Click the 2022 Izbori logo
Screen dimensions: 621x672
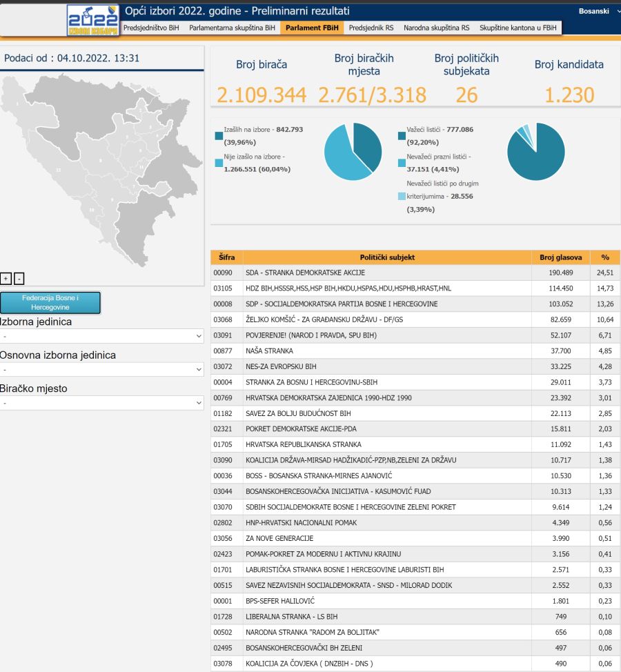coord(92,20)
